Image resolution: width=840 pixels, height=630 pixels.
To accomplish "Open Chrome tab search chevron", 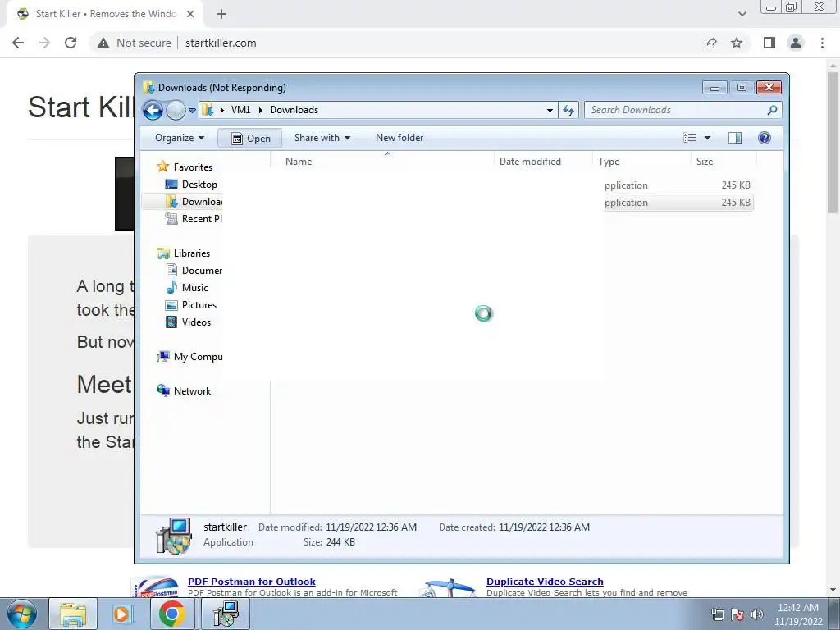I will point(742,14).
